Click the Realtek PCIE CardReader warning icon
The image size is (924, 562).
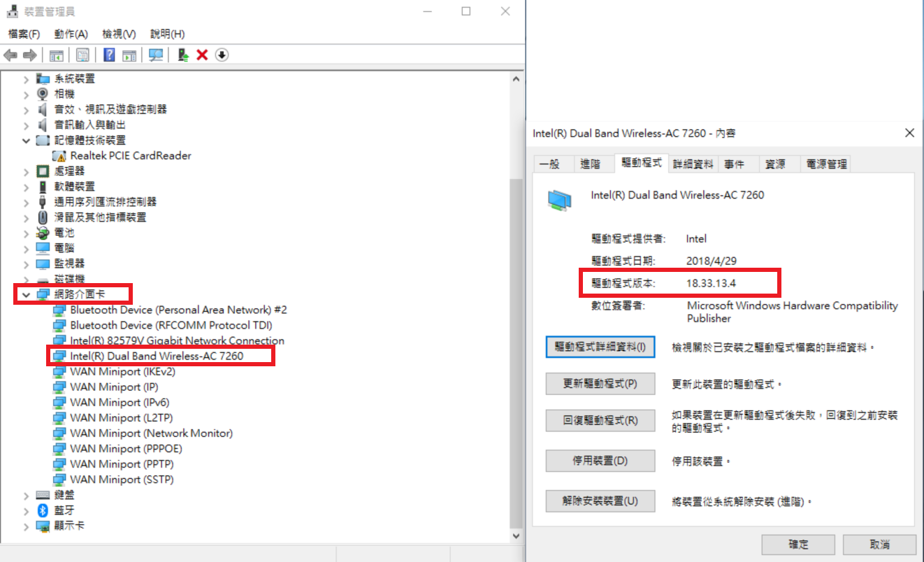click(x=59, y=156)
